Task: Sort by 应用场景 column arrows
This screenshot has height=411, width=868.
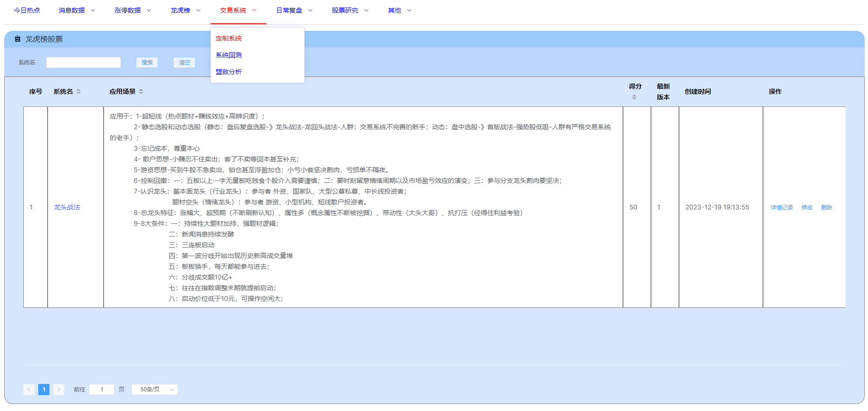Action: (x=141, y=91)
